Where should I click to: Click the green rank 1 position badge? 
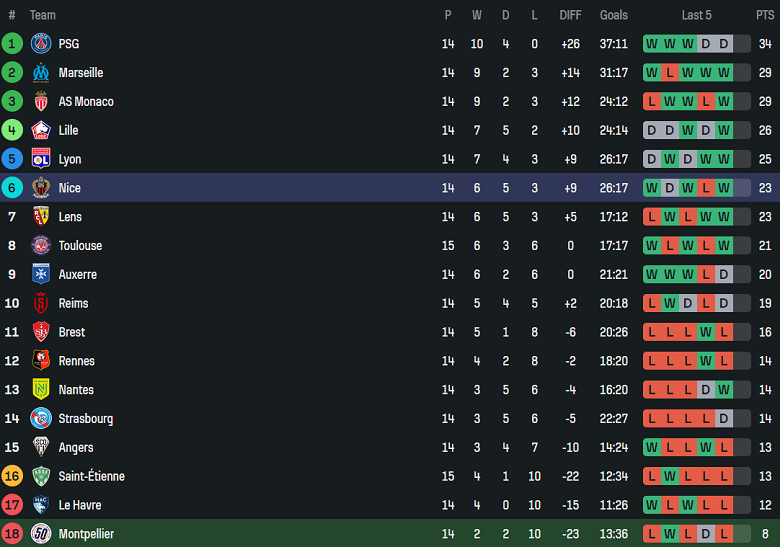pyautogui.click(x=12, y=43)
